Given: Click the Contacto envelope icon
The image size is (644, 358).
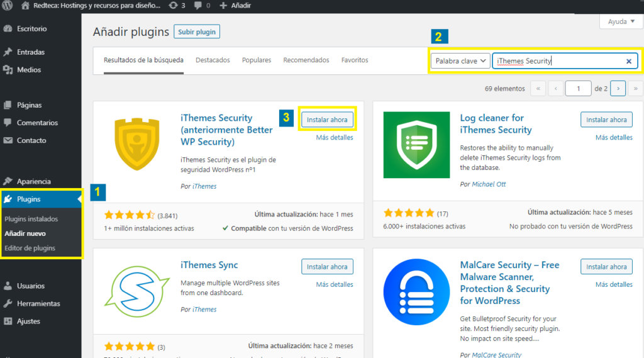Looking at the screenshot, I should coord(8,140).
